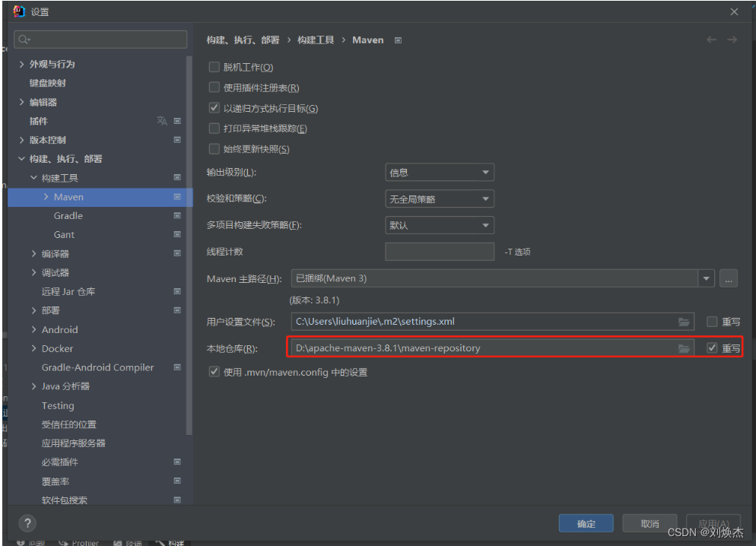The width and height of the screenshot is (756, 546).
Task: Focus the settings search field
Action: click(100, 40)
